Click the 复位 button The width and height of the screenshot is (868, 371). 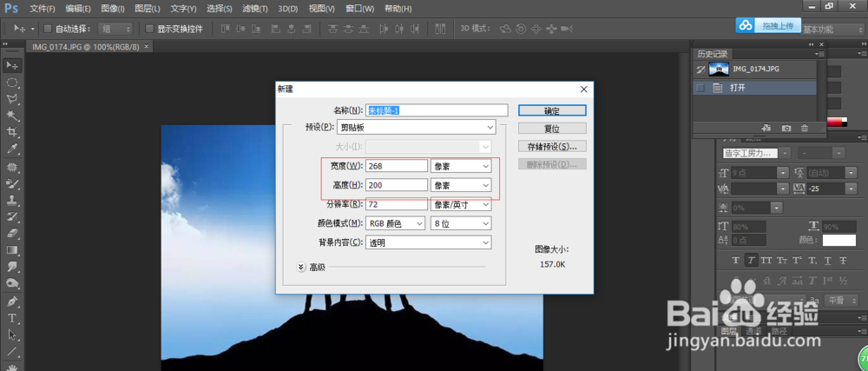click(x=552, y=129)
